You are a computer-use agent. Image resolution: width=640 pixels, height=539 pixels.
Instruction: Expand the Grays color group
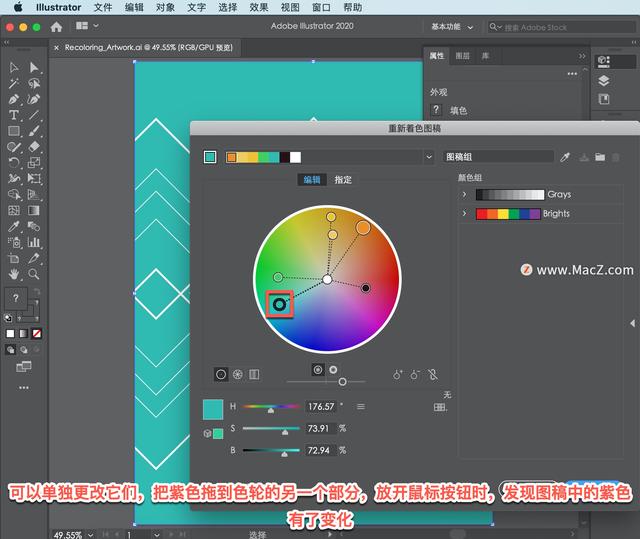(464, 194)
